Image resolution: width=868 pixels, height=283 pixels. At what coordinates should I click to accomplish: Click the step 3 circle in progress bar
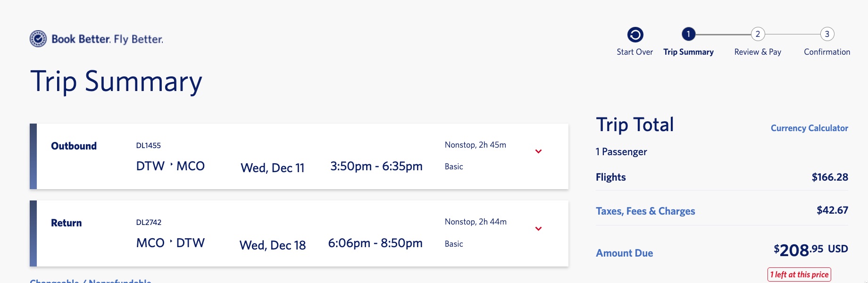pos(826,33)
